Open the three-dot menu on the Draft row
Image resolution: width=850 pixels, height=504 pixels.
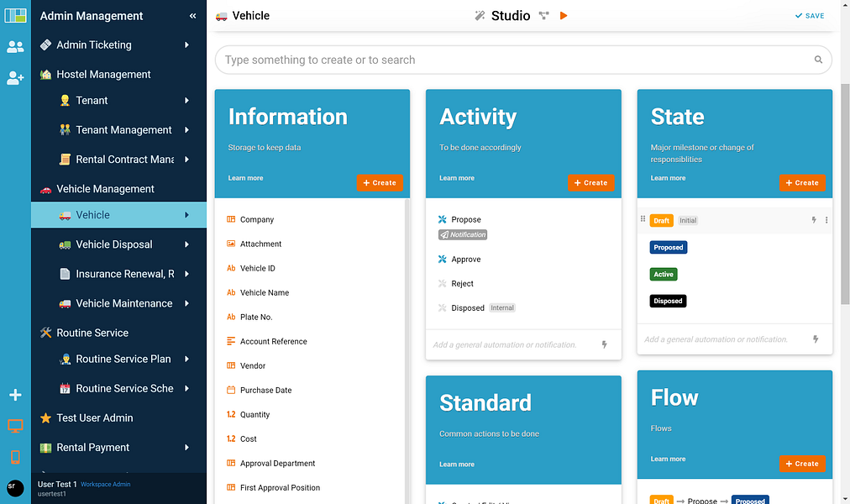[x=826, y=220]
